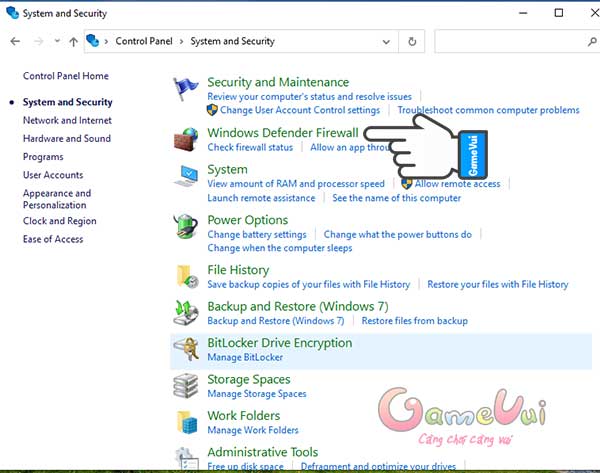Click the Control Panel icon in address bar
This screenshot has height=473, width=600.
tap(93, 41)
